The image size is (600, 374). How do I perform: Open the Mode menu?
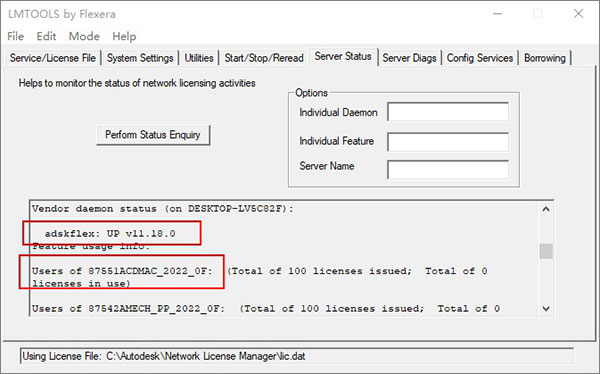[84, 36]
